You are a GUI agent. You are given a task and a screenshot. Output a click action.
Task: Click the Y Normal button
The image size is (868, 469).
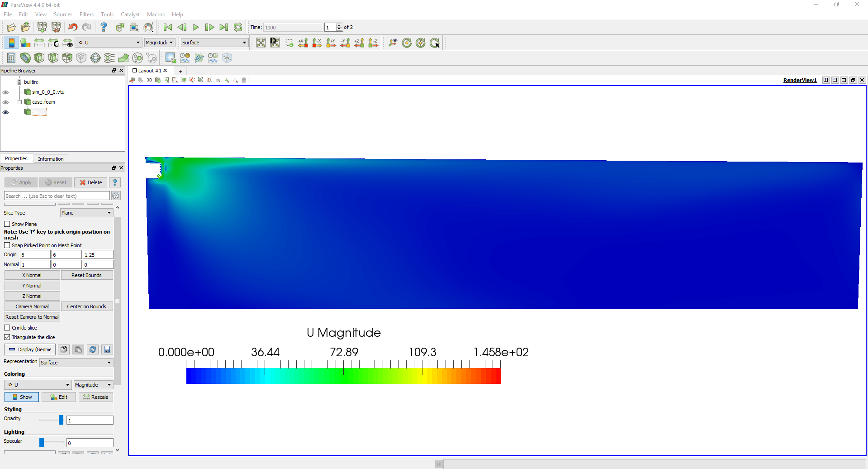(32, 286)
